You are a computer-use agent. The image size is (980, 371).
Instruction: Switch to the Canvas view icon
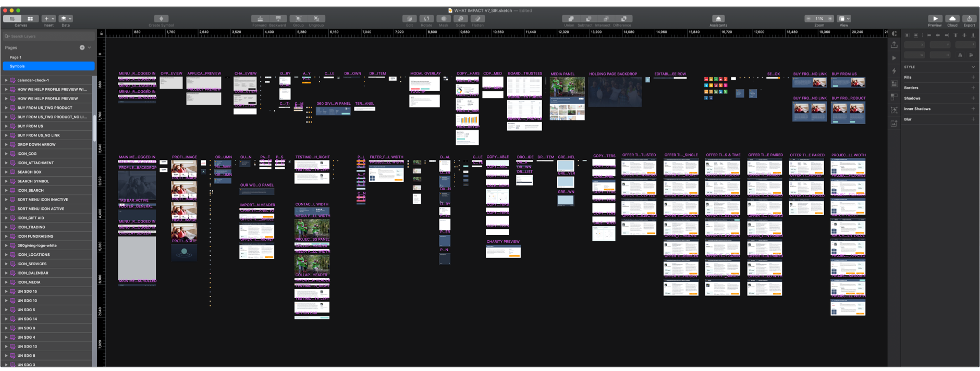pos(12,19)
